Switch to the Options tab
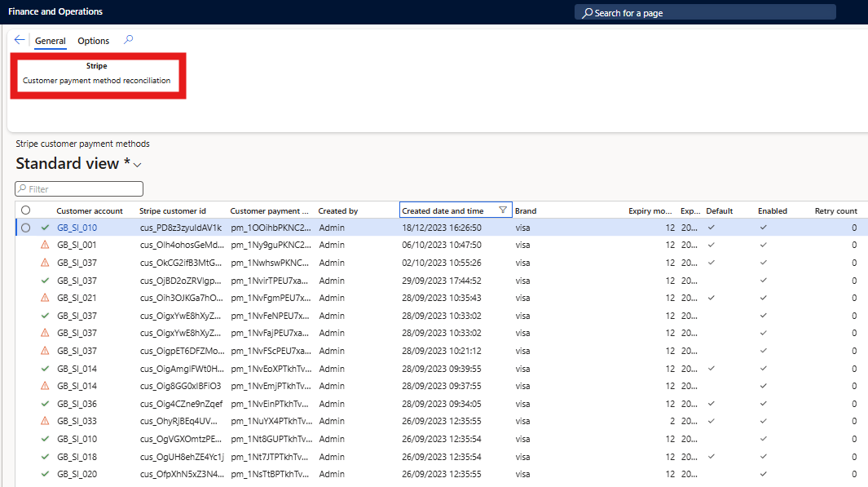The width and height of the screenshot is (868, 487). point(94,41)
